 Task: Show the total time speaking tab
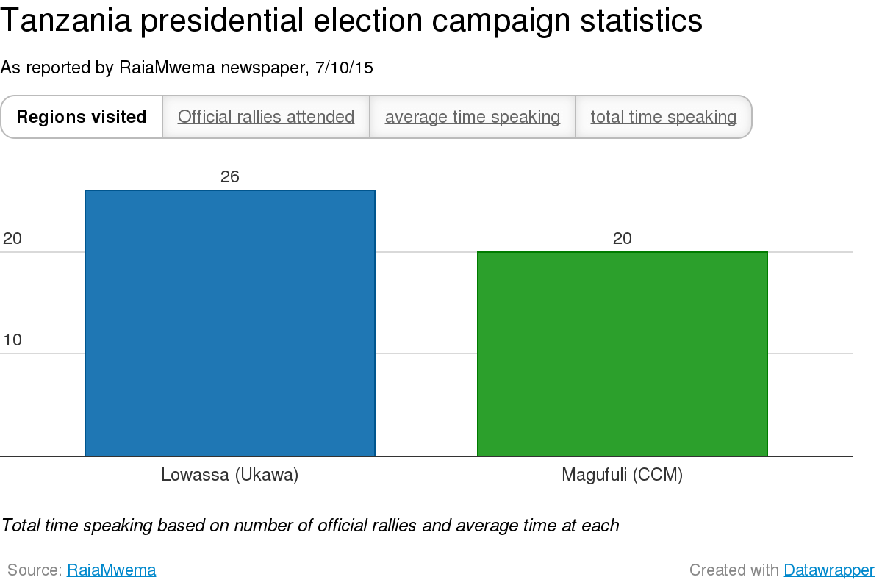pyautogui.click(x=663, y=117)
